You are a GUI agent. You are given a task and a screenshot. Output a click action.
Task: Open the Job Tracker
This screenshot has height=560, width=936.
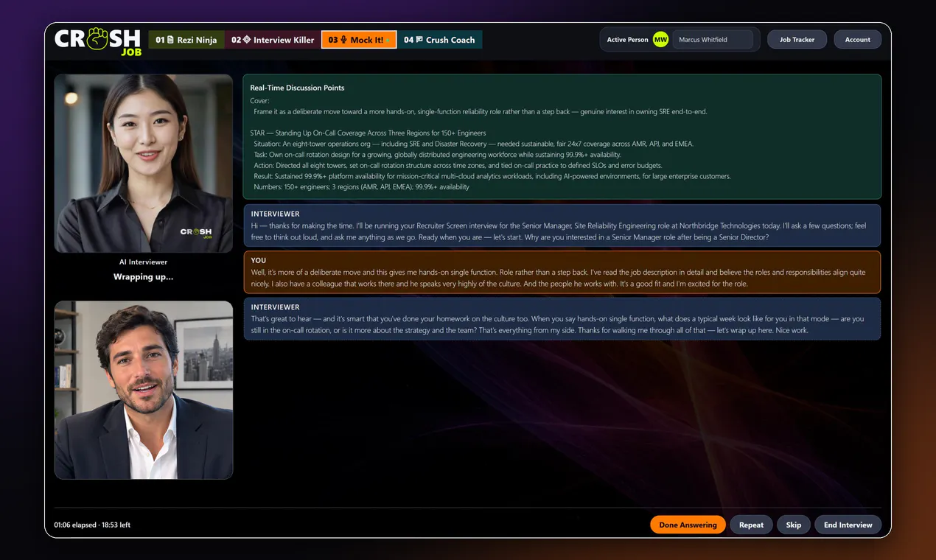point(797,40)
